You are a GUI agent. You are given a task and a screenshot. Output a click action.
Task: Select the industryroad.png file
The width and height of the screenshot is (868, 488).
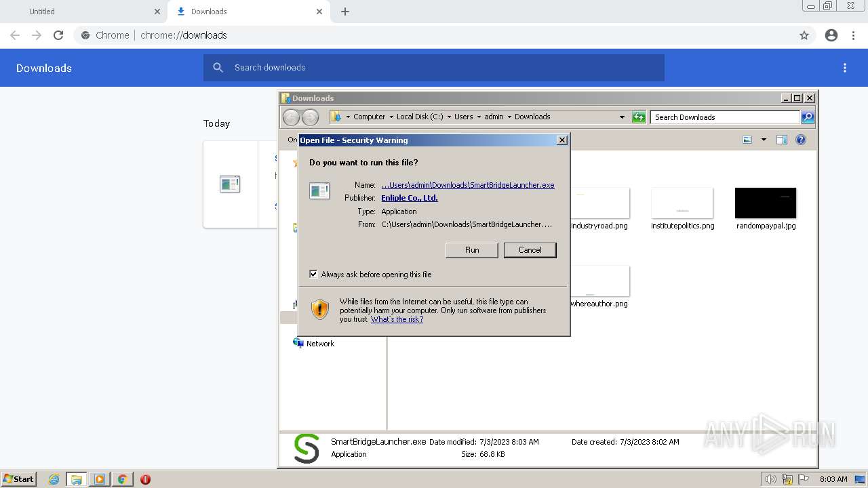click(x=599, y=209)
